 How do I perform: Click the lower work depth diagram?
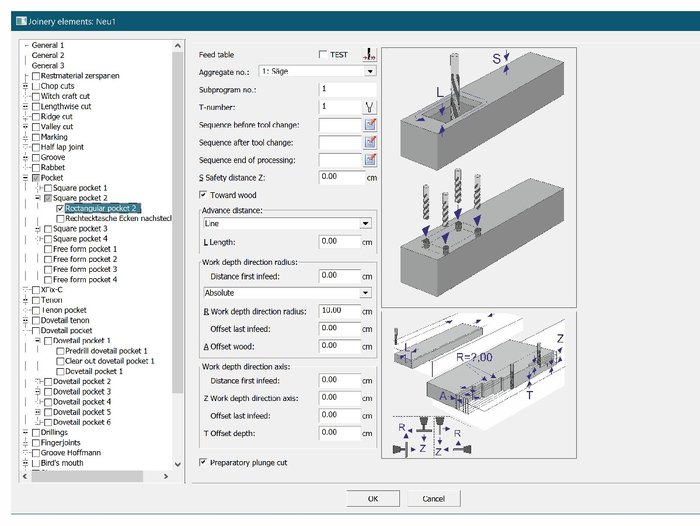tap(479, 384)
